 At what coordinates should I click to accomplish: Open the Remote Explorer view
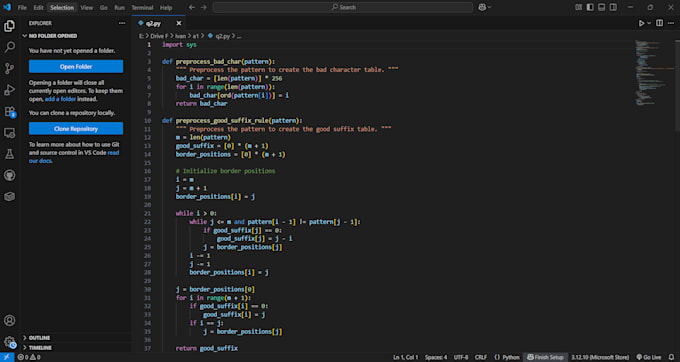point(10,133)
